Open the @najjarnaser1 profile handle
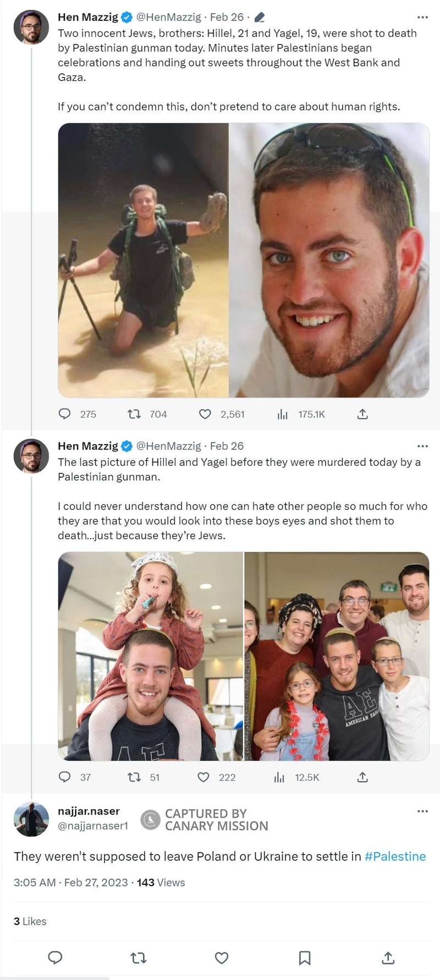 point(93,826)
